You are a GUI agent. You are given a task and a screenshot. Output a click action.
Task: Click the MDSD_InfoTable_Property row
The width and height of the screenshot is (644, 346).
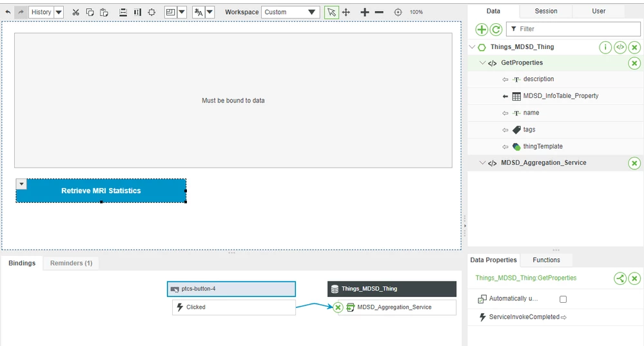pyautogui.click(x=556, y=95)
